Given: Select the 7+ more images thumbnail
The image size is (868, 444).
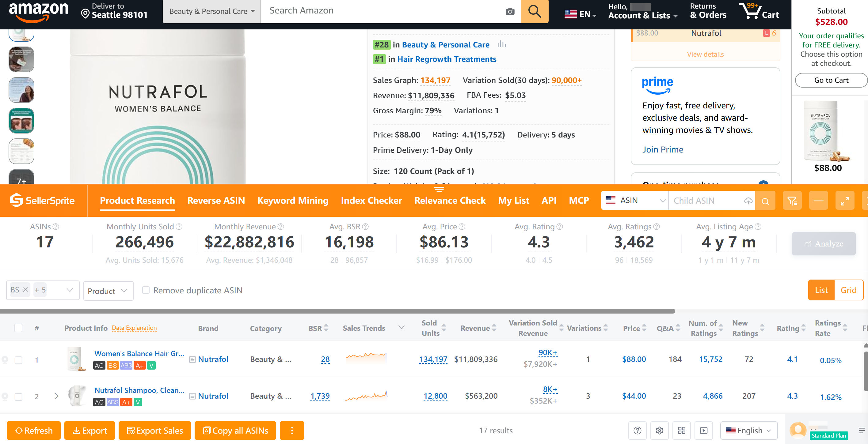Looking at the screenshot, I should (x=21, y=177).
